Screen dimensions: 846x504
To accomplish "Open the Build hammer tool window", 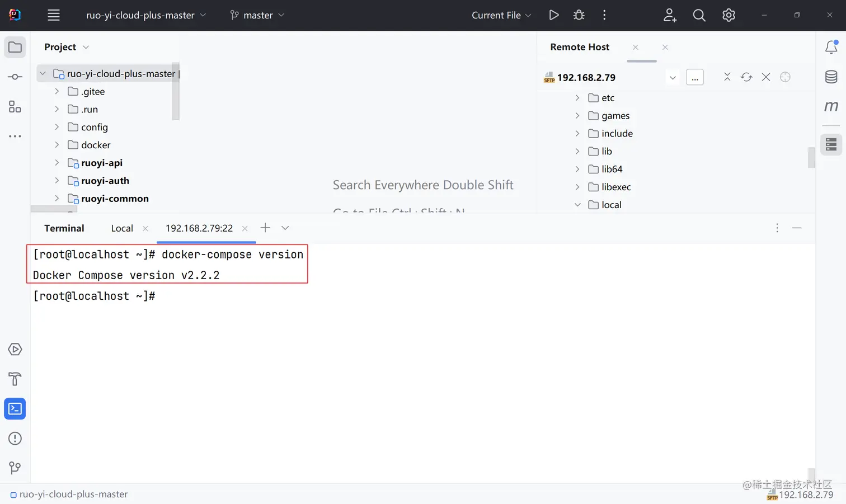I will (15, 379).
